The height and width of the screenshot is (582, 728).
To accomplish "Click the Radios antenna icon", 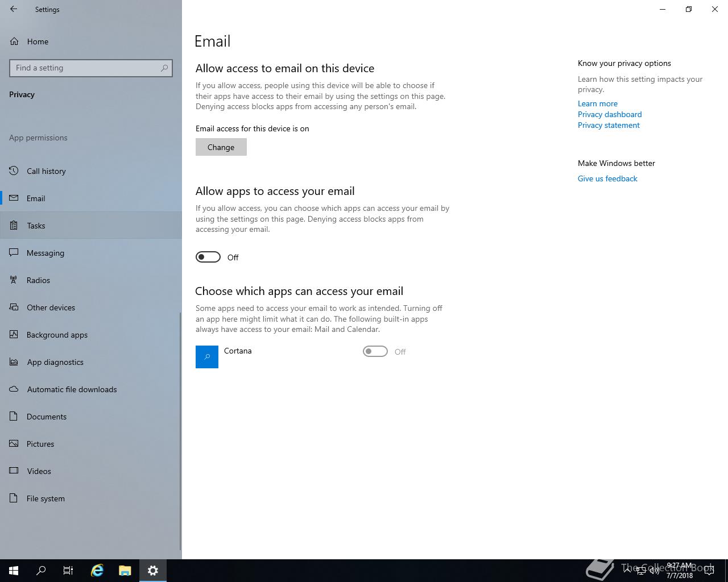I will [x=14, y=280].
